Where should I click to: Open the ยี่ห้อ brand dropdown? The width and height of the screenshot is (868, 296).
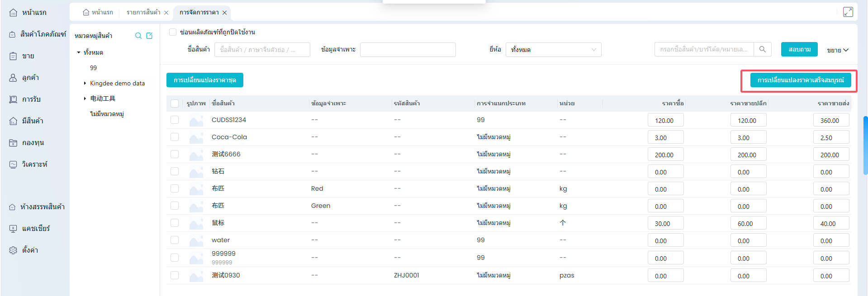(x=553, y=50)
